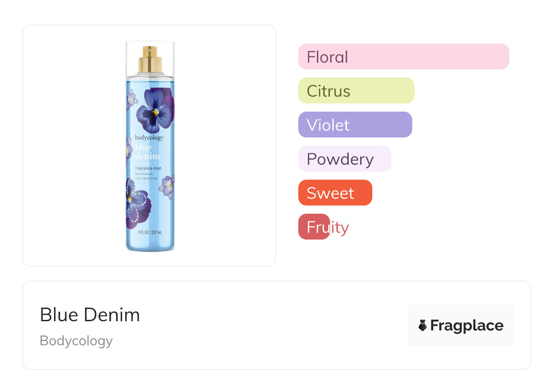This screenshot has width=553, height=392.
Task: Click the '8 FL OZ / 237 mL' text
Action: (x=150, y=232)
